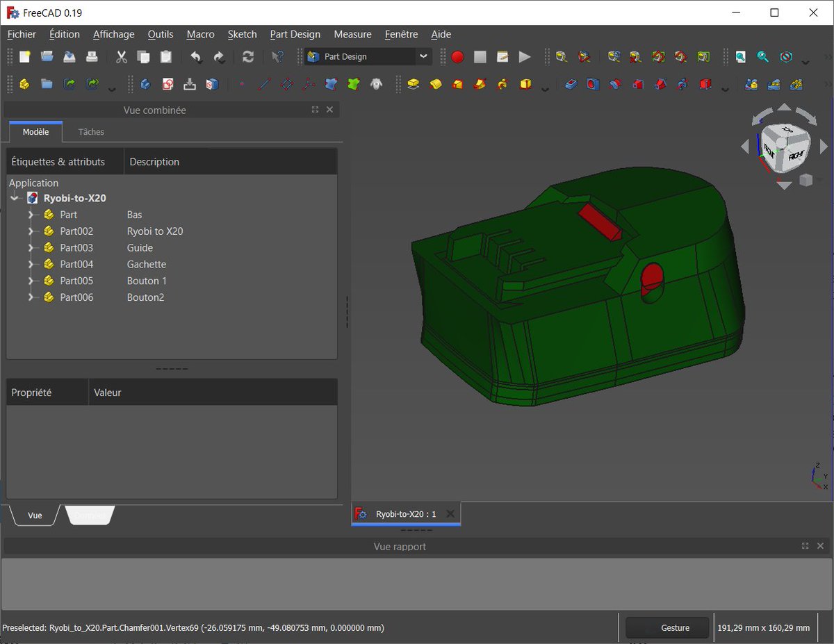The width and height of the screenshot is (834, 644).
Task: Open the Affichage menu
Action: point(114,34)
